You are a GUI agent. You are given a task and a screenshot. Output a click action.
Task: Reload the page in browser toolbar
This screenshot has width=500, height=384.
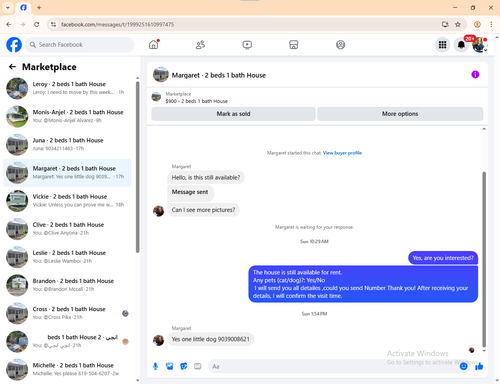click(37, 24)
